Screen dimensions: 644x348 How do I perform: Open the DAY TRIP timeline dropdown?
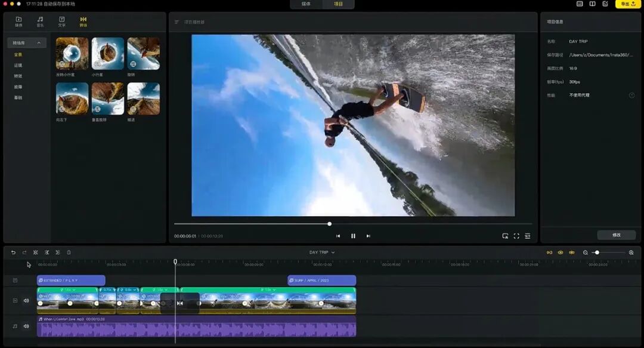(322, 252)
